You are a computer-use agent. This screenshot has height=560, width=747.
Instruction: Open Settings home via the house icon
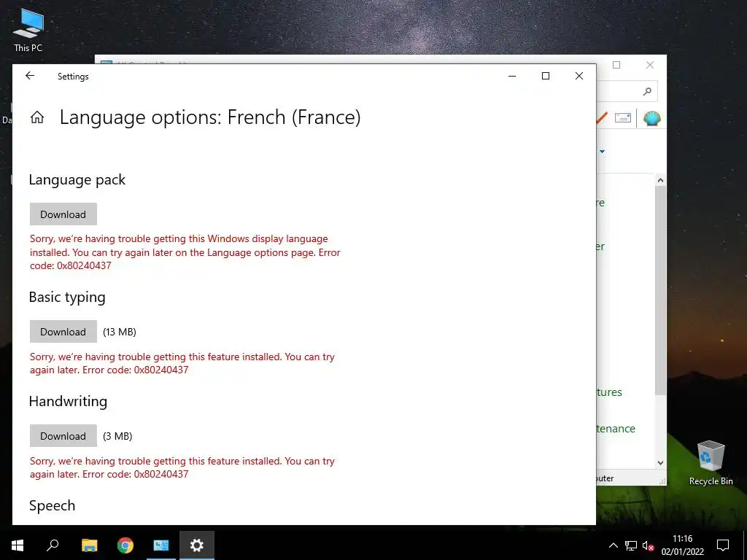(37, 117)
